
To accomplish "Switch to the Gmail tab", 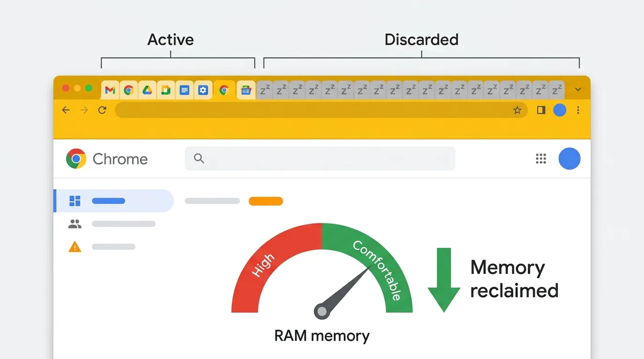I will click(x=110, y=90).
